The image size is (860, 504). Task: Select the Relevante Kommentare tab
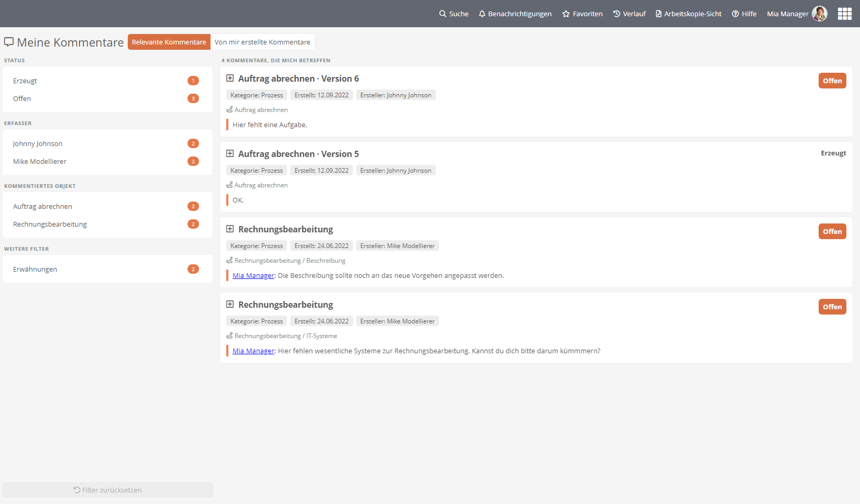[169, 42]
